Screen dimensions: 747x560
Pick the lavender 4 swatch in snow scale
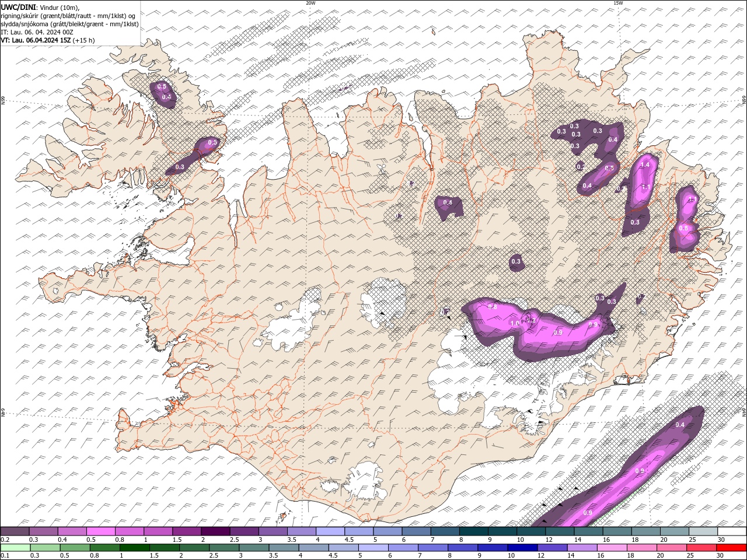(x=330, y=531)
